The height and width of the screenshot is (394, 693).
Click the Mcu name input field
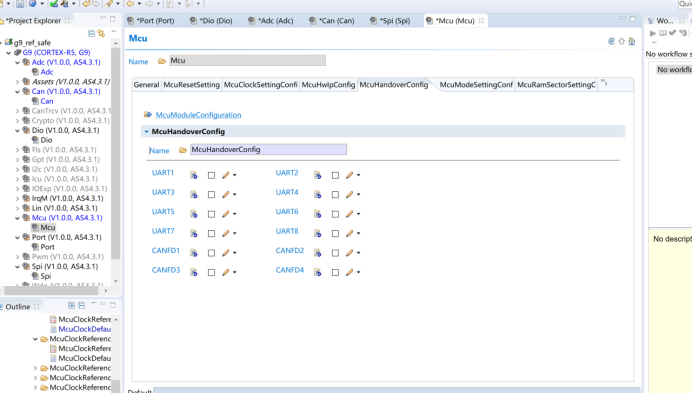point(248,61)
